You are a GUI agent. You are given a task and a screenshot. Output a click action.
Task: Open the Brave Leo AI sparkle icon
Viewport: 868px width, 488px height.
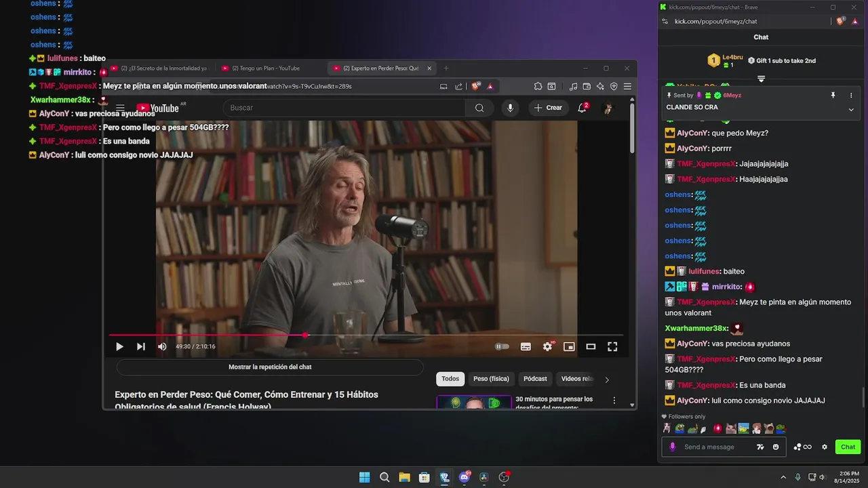click(600, 86)
